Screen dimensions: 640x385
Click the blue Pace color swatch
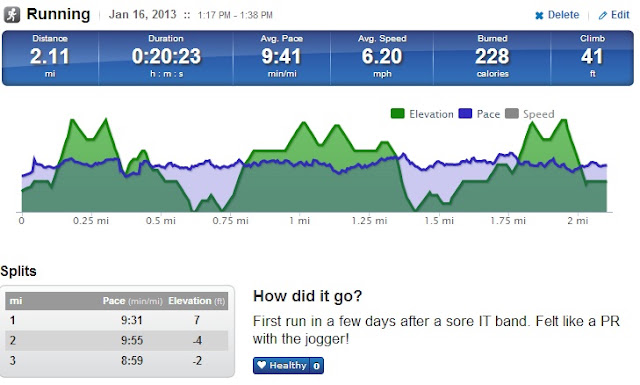pos(465,113)
